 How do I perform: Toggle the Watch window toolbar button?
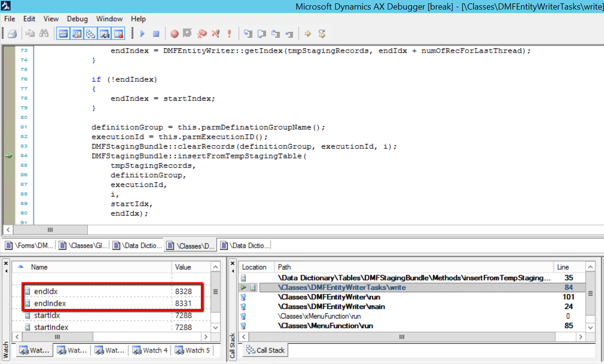pyautogui.click(x=104, y=33)
